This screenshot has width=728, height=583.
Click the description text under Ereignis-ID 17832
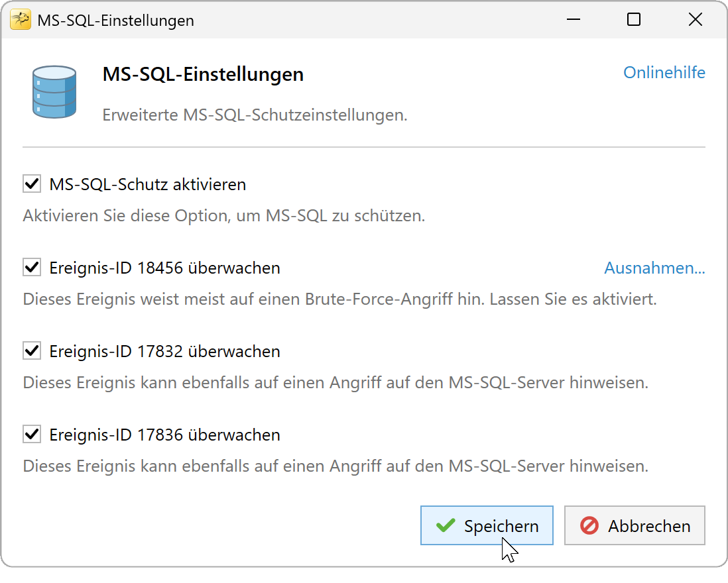pos(335,383)
